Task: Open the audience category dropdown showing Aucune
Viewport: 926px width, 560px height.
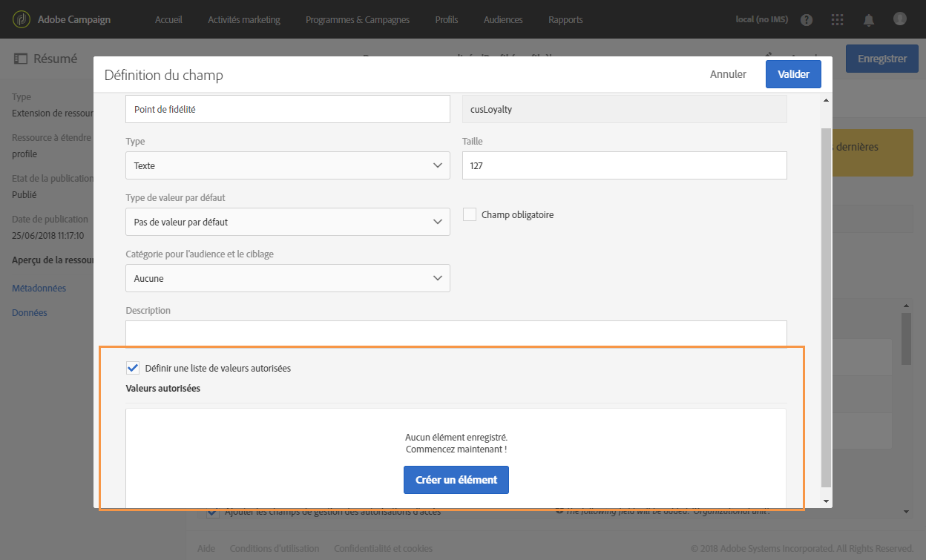Action: [x=288, y=278]
